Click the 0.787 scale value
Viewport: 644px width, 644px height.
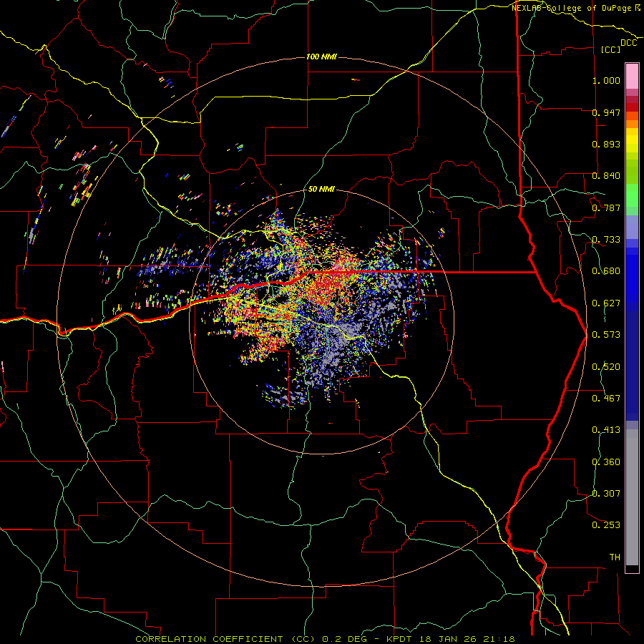(606, 208)
